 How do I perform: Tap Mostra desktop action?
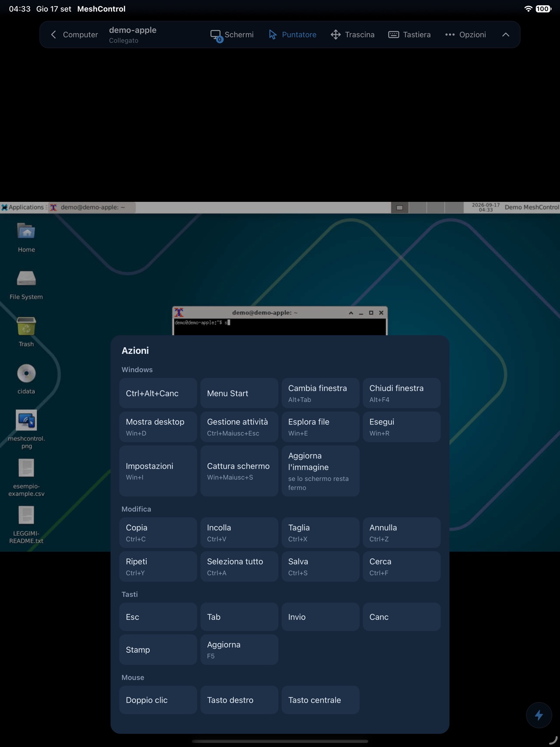click(x=158, y=427)
